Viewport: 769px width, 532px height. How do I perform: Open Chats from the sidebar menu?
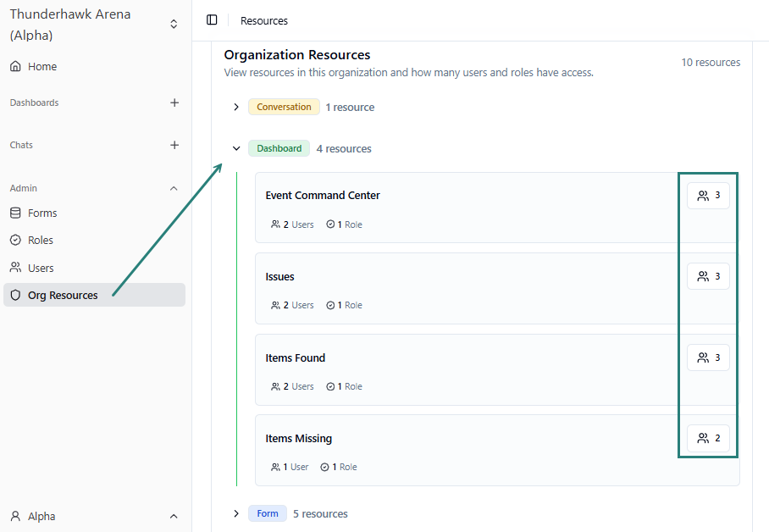pyautogui.click(x=21, y=144)
